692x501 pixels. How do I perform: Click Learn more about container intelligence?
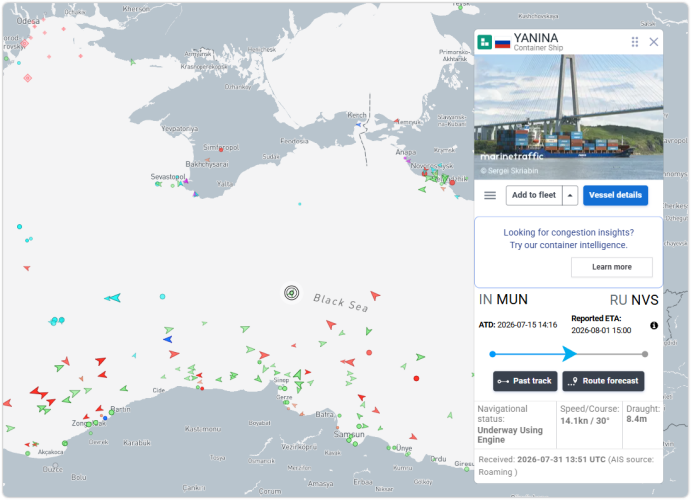612,267
